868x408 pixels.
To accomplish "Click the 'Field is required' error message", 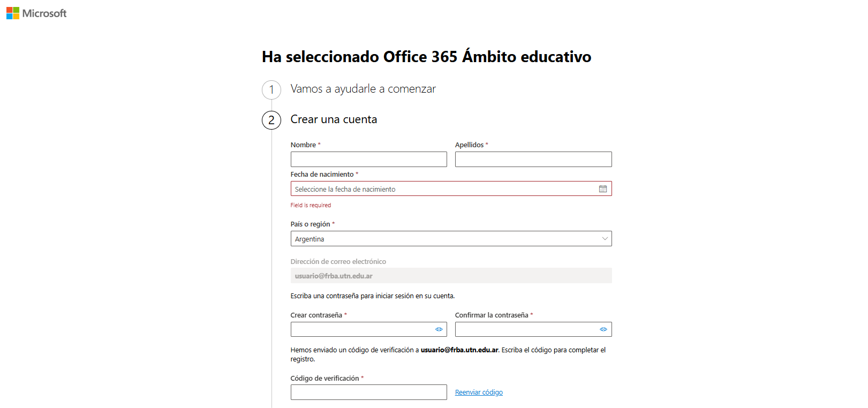I will tap(311, 205).
